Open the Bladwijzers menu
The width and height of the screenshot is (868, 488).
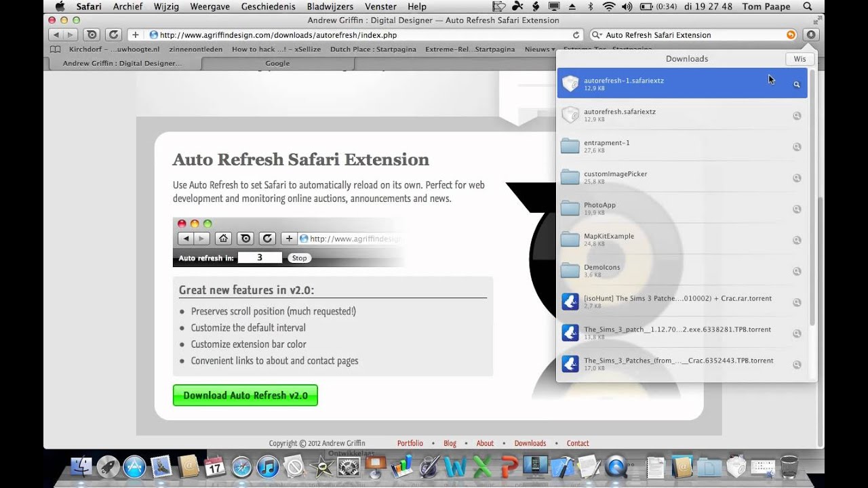pos(330,7)
